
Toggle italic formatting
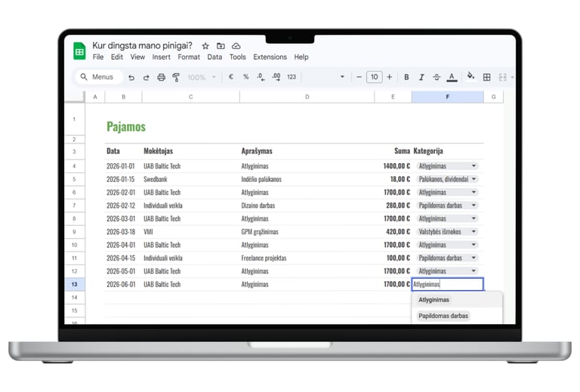click(x=421, y=77)
